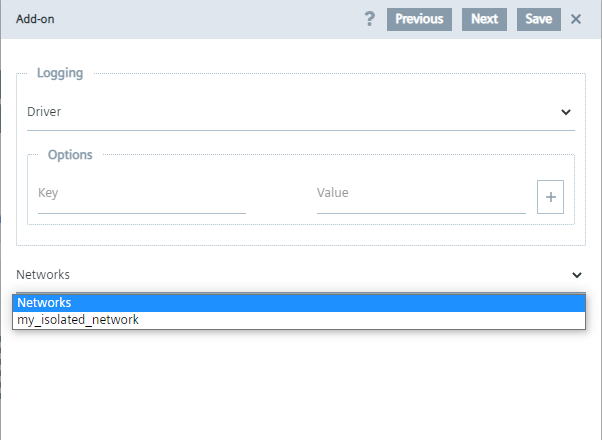Click the Add-on dialog title

pos(35,19)
